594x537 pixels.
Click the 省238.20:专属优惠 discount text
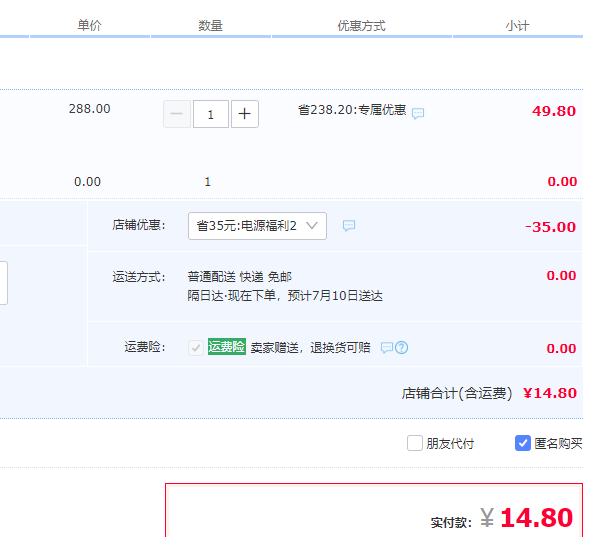click(x=352, y=110)
